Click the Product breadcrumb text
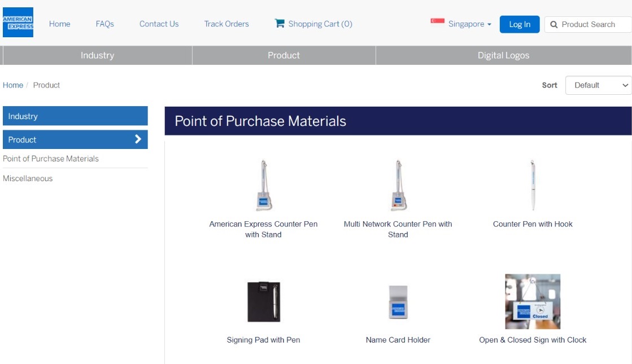The height and width of the screenshot is (364, 632). click(x=46, y=85)
